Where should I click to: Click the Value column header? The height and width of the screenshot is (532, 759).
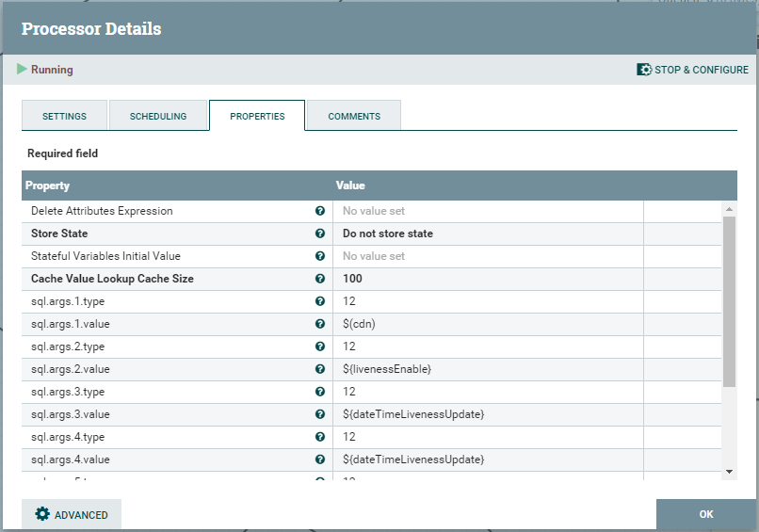tap(350, 185)
